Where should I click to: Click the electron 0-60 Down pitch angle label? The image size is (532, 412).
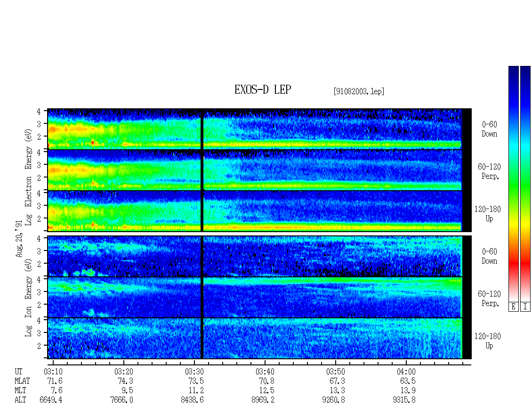[x=489, y=129]
